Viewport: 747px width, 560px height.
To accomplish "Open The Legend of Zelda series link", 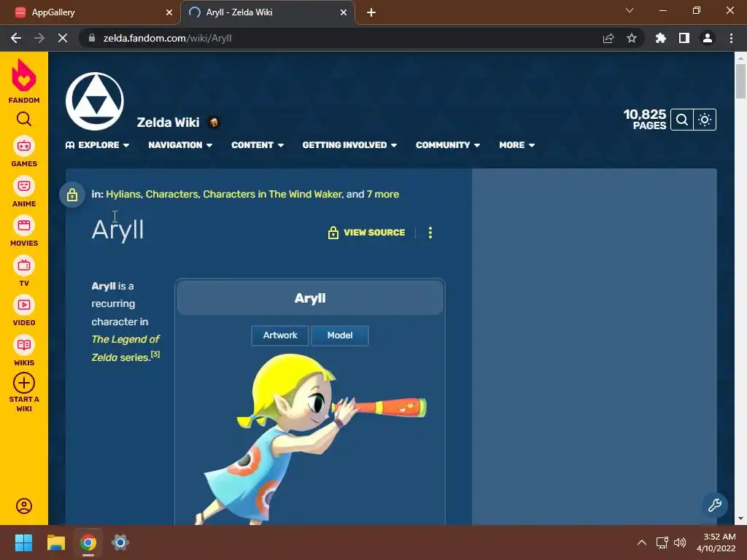I will point(125,348).
